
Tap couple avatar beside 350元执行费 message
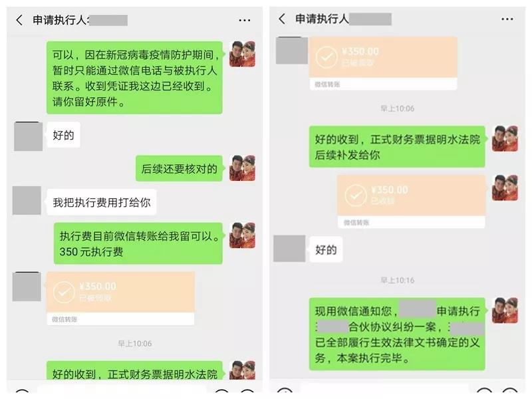[x=242, y=235]
